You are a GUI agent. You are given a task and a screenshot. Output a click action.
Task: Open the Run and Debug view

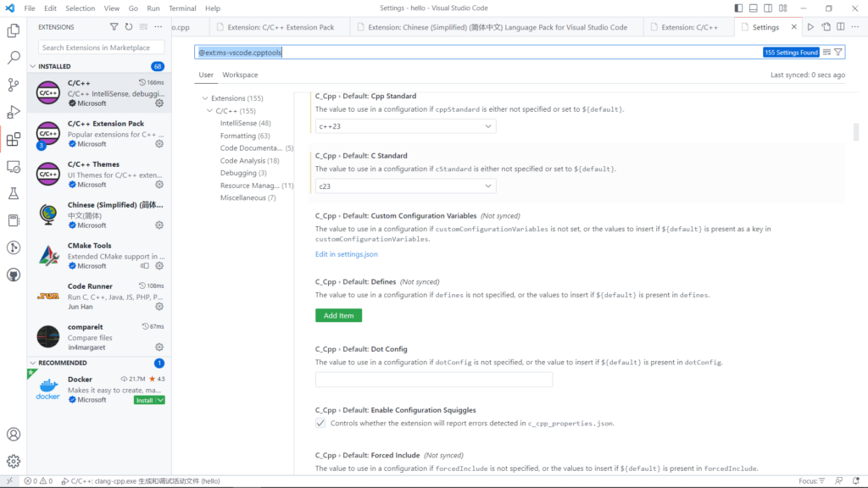(14, 112)
